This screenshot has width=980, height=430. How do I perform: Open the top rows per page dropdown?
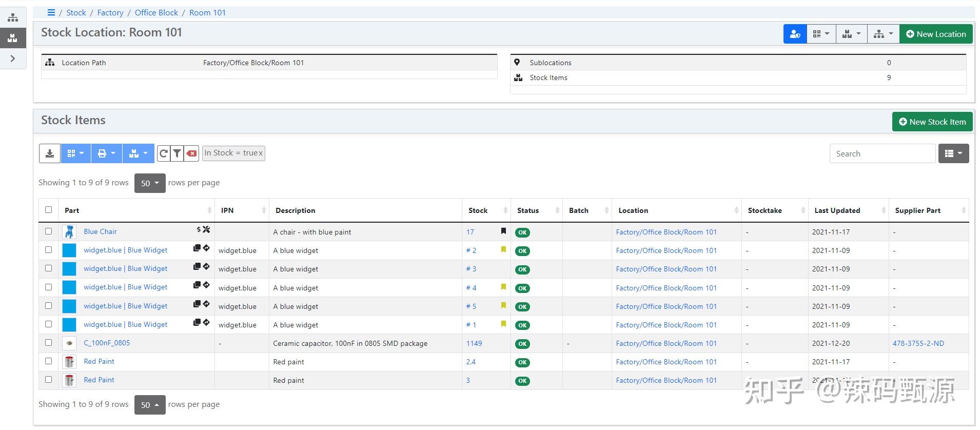(150, 183)
